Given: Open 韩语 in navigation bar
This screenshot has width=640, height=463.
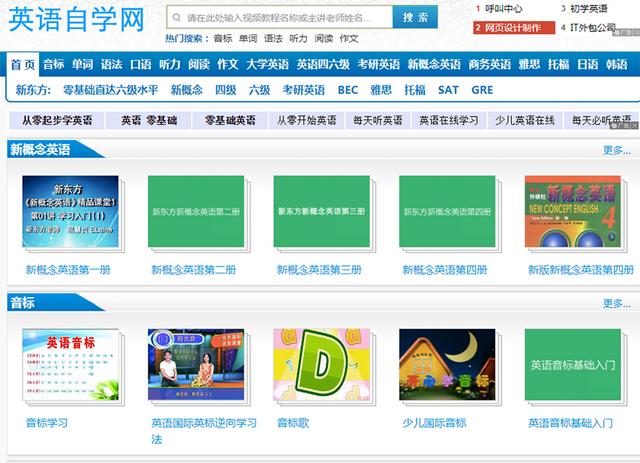Looking at the screenshot, I should click(616, 65).
